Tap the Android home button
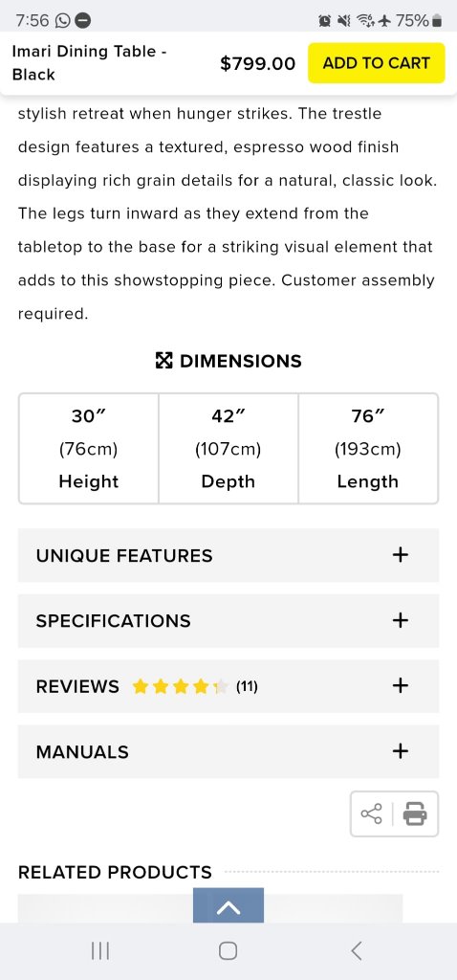The width and height of the screenshot is (457, 980). 228,950
